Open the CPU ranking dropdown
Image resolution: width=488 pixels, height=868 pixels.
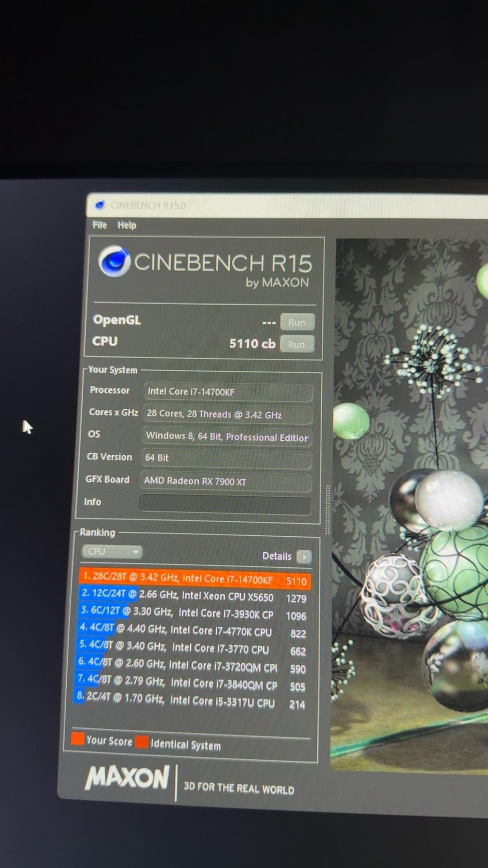tap(112, 552)
